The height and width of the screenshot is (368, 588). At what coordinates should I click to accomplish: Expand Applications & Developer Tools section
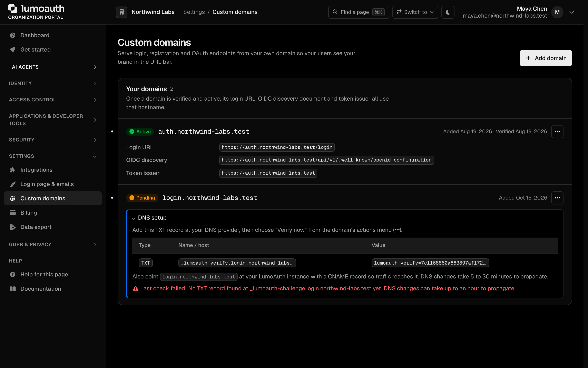coord(53,120)
